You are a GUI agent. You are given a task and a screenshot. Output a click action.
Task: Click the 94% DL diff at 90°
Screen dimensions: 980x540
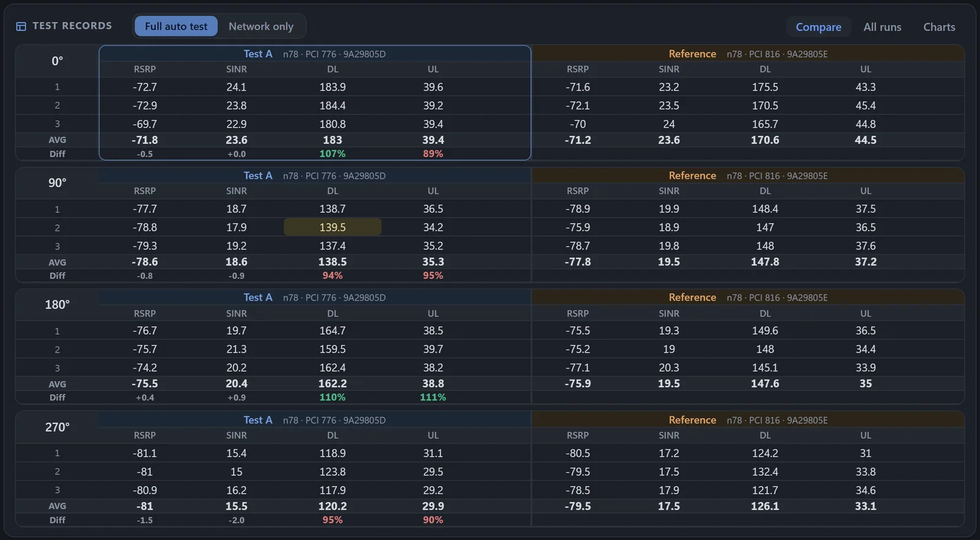click(x=333, y=276)
